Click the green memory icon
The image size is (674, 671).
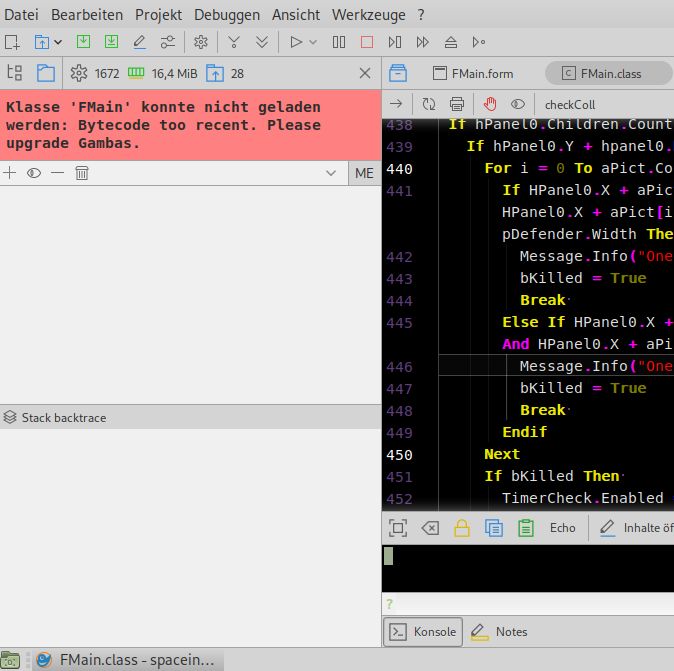[x=136, y=73]
